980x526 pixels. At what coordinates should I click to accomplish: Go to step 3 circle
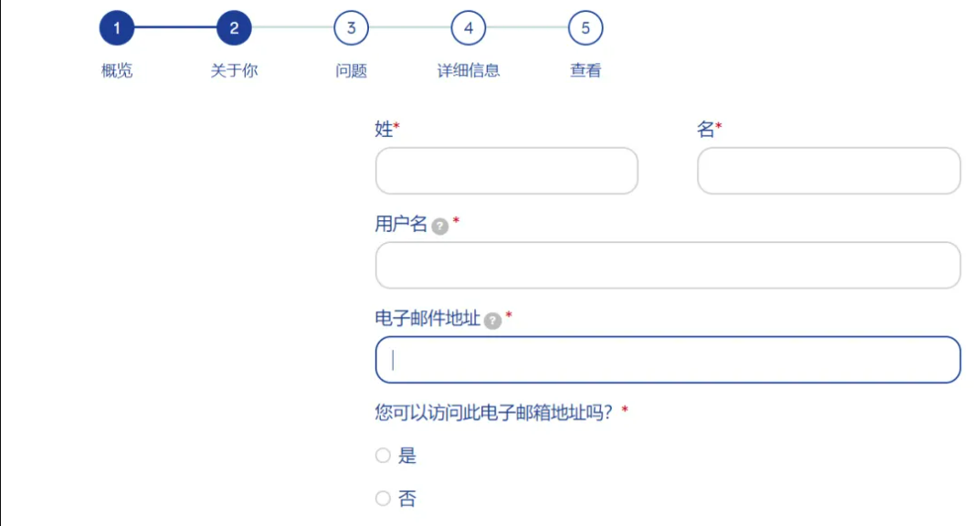tap(352, 28)
